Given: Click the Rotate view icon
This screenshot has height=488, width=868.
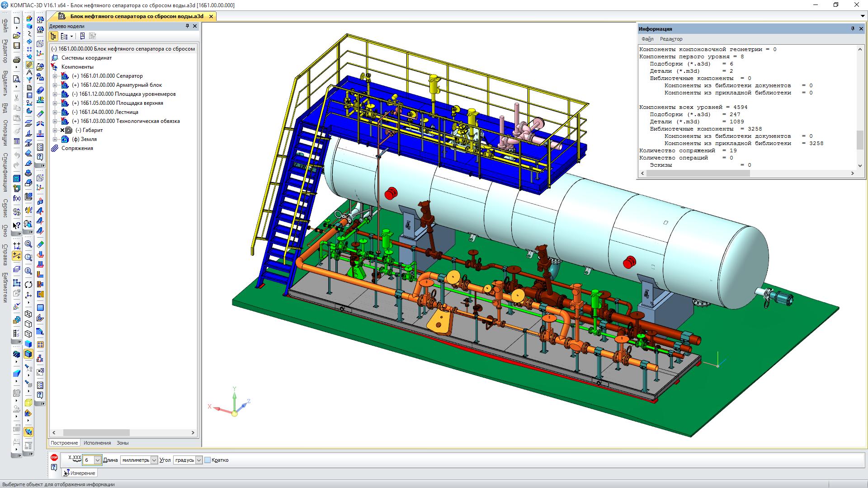Looking at the screenshot, I should (x=28, y=285).
